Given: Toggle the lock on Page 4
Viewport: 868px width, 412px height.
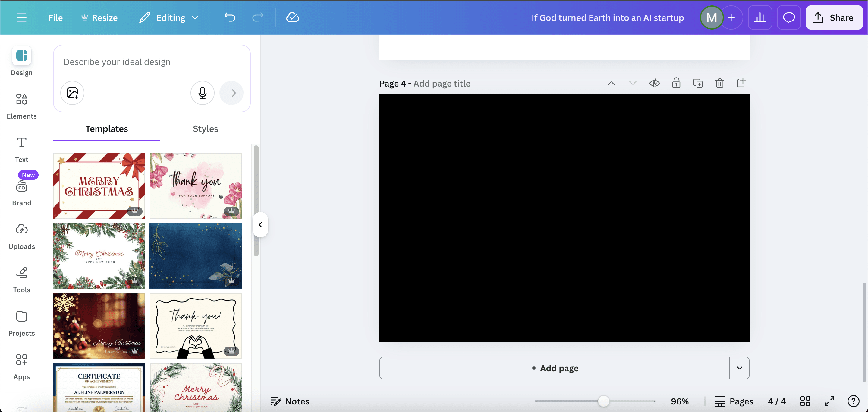Looking at the screenshot, I should (x=676, y=83).
